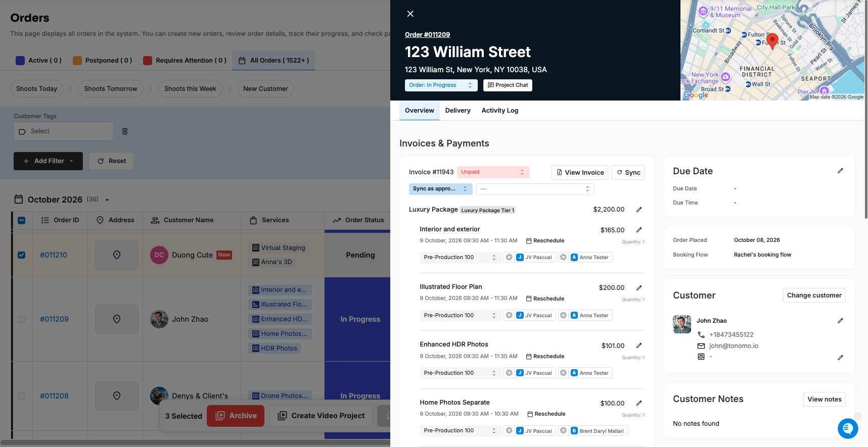Collapse the October 2026 group
The height and width of the screenshot is (447, 868).
(x=107, y=200)
